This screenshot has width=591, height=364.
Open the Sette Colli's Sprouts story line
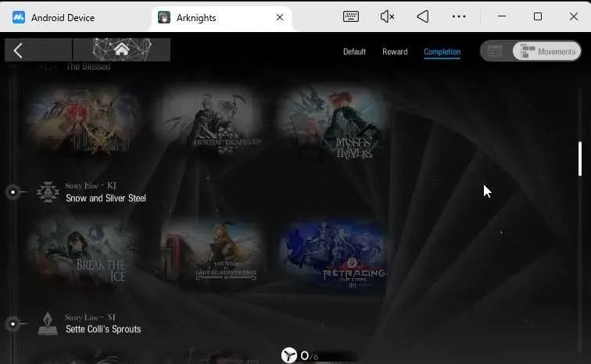(103, 329)
